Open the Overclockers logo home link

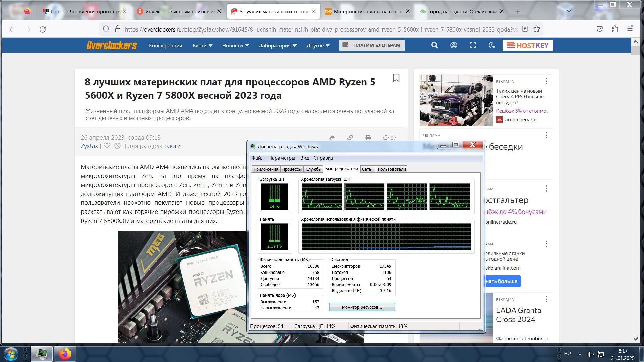click(x=111, y=45)
